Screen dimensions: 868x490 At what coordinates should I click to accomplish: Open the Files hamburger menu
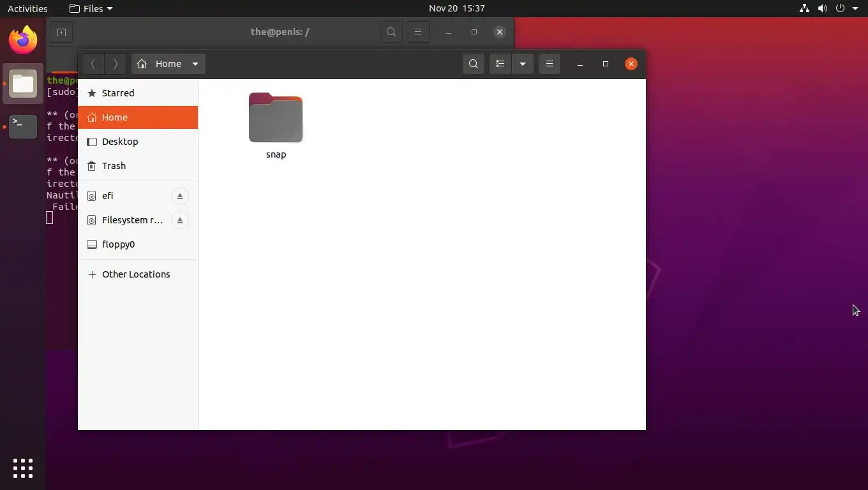550,64
